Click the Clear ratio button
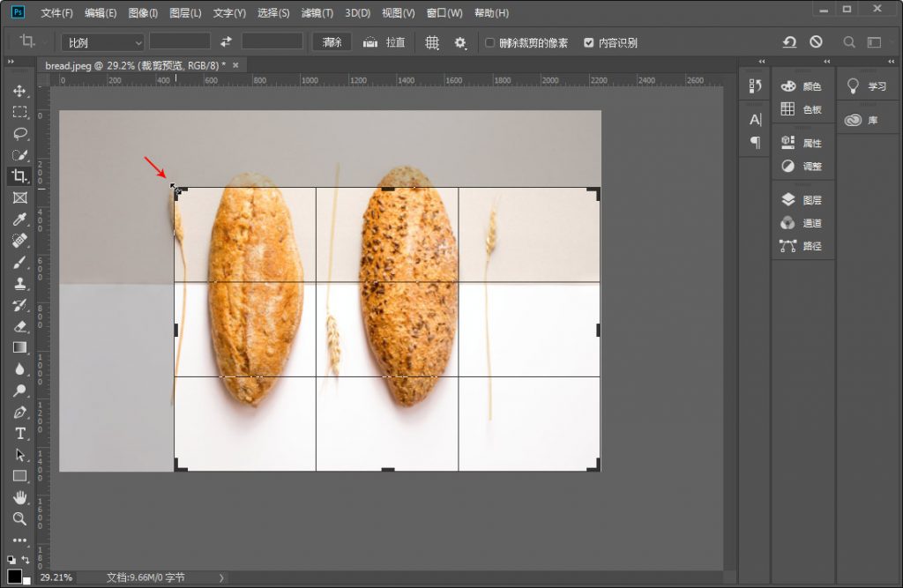The image size is (903, 588). 332,42
